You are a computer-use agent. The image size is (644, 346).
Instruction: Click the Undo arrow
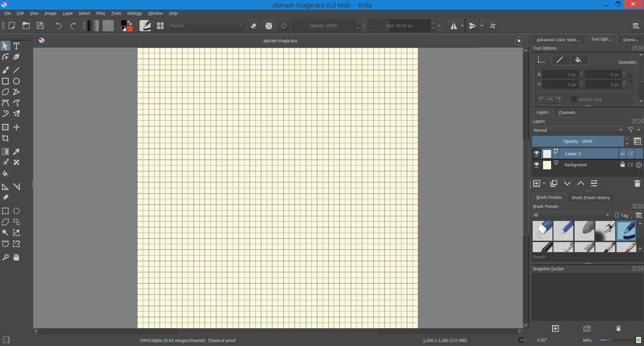59,26
